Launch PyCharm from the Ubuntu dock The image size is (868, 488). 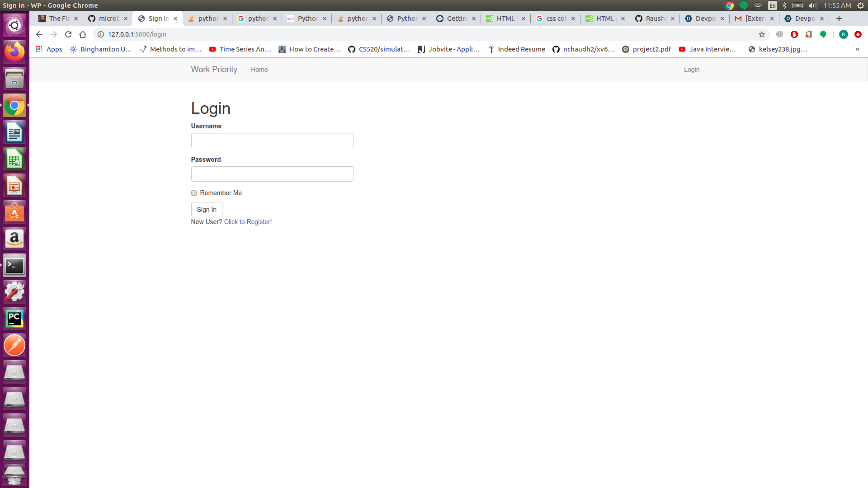14,319
